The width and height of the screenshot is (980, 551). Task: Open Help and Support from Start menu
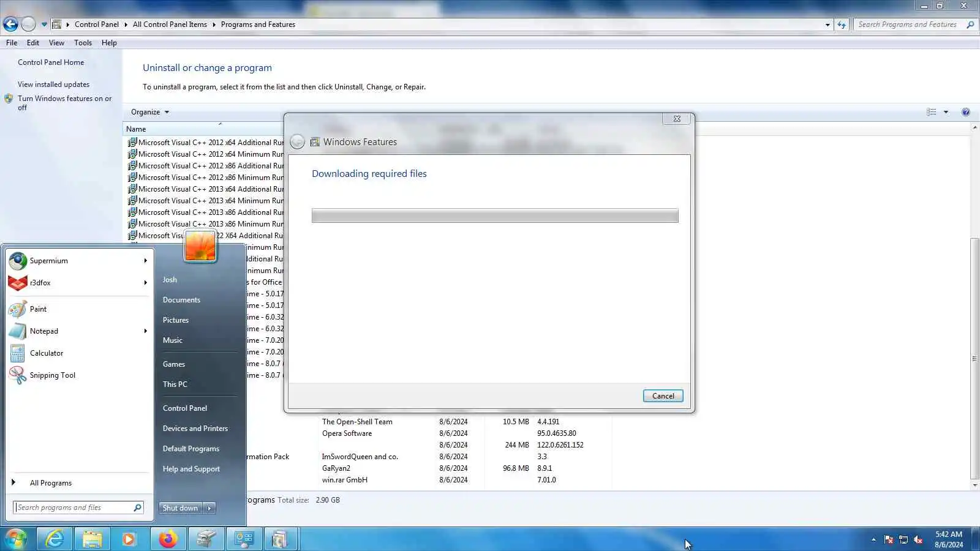pos(191,469)
